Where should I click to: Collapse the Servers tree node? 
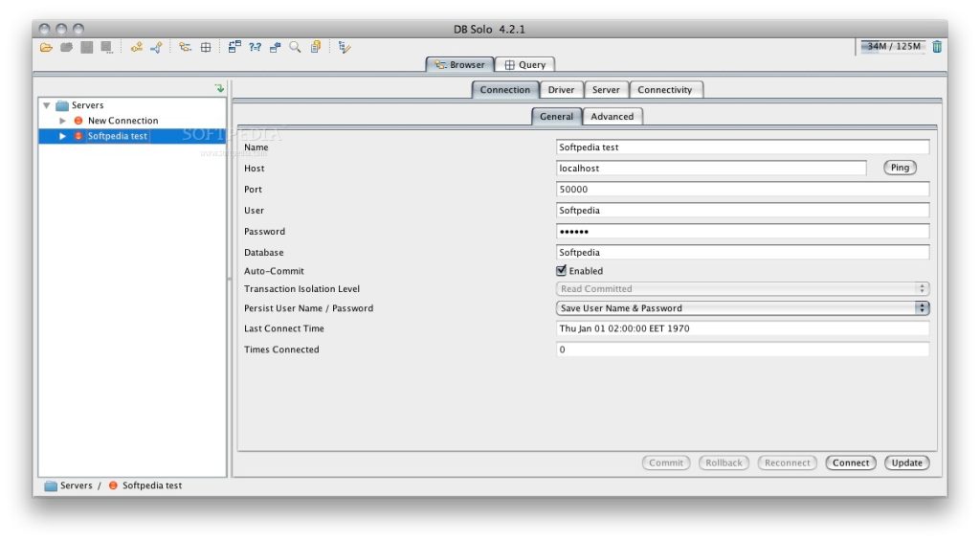47,105
